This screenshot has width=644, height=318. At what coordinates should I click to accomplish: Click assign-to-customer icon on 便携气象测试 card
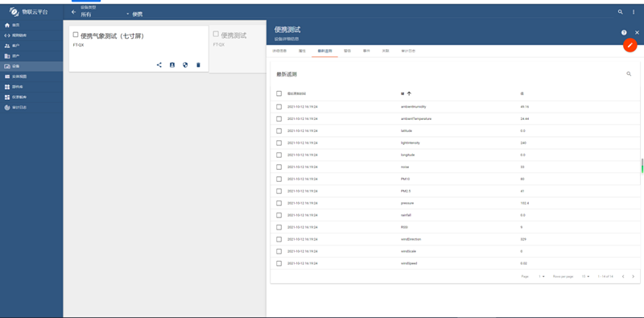pos(172,65)
